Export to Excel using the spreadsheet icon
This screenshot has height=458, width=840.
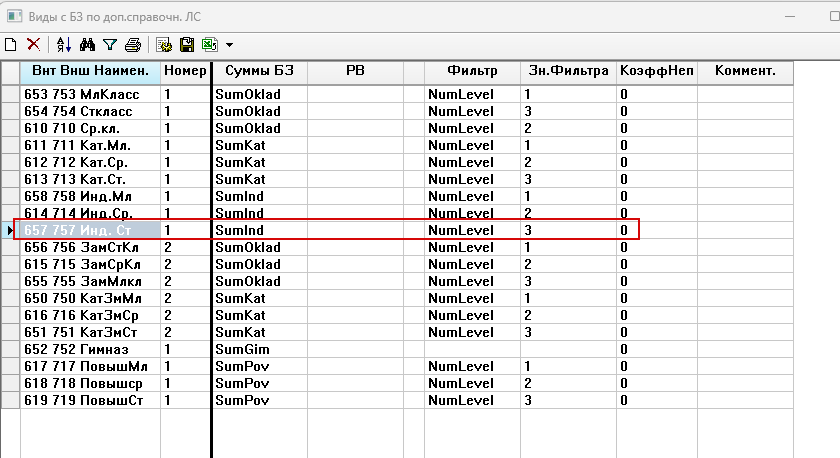[x=209, y=44]
